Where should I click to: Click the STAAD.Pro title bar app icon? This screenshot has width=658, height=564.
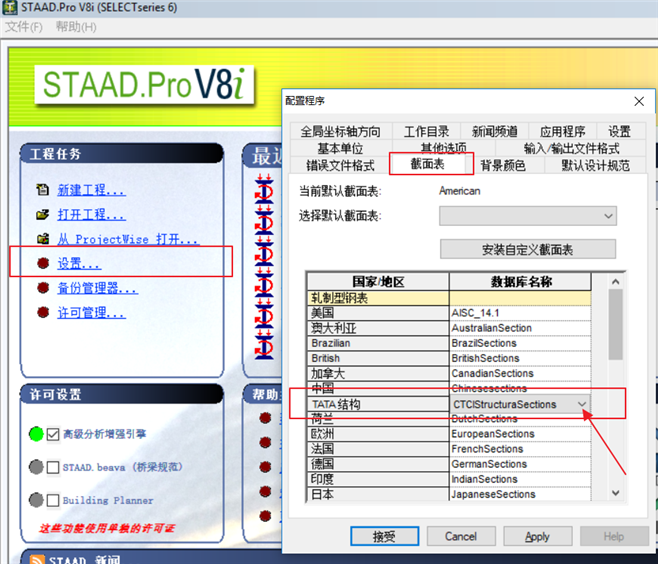coord(10,8)
